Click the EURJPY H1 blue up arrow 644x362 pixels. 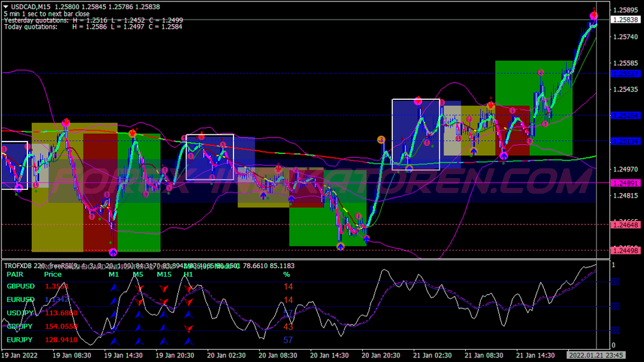(189, 340)
